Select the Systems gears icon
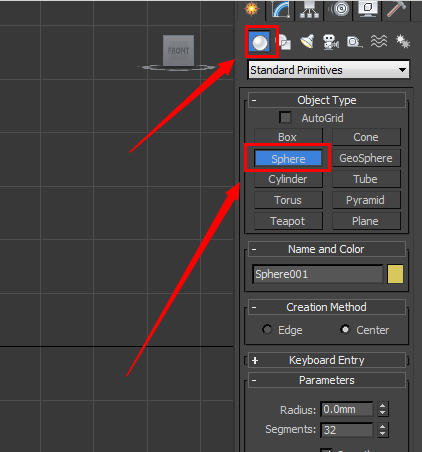The height and width of the screenshot is (452, 422). click(403, 42)
